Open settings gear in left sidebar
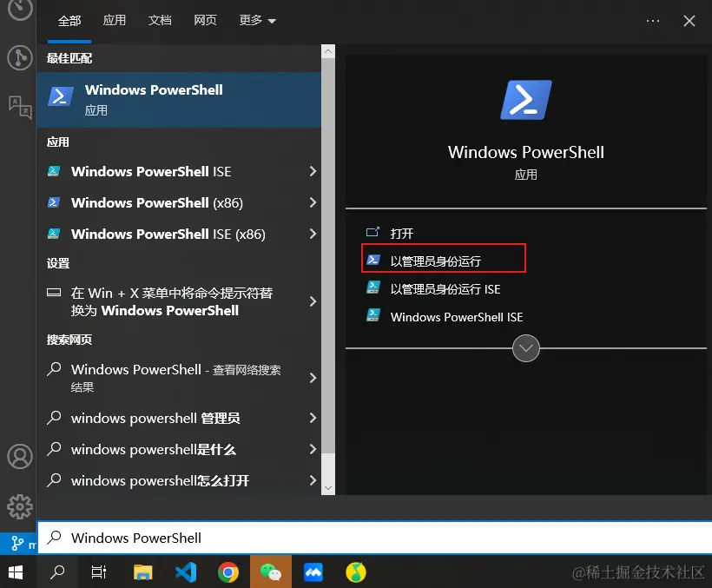 click(20, 506)
